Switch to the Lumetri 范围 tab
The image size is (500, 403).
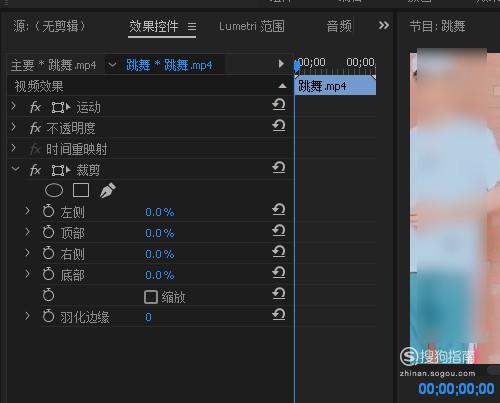(252, 26)
